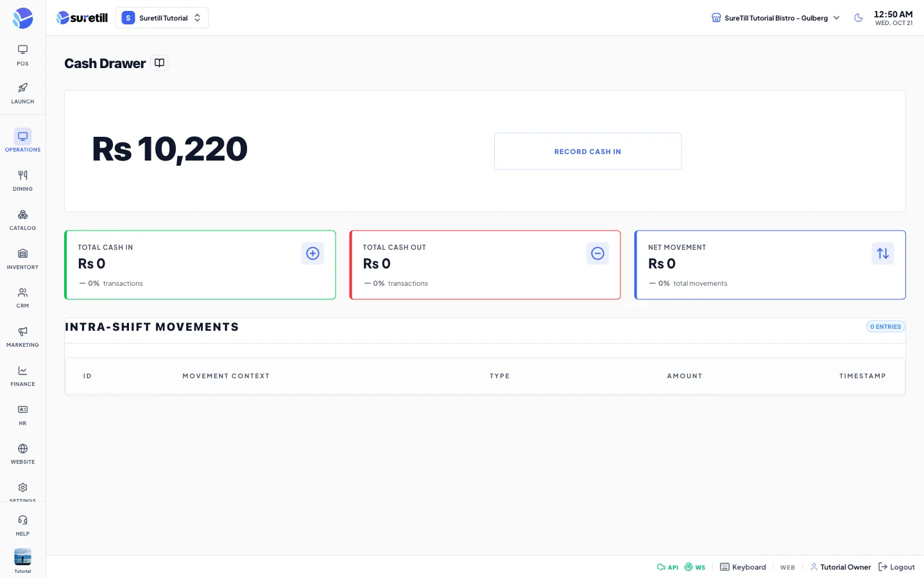Open the SureTill Tutorial Bistro - Gulberg branch dropdown
Image resolution: width=924 pixels, height=578 pixels.
coord(776,18)
